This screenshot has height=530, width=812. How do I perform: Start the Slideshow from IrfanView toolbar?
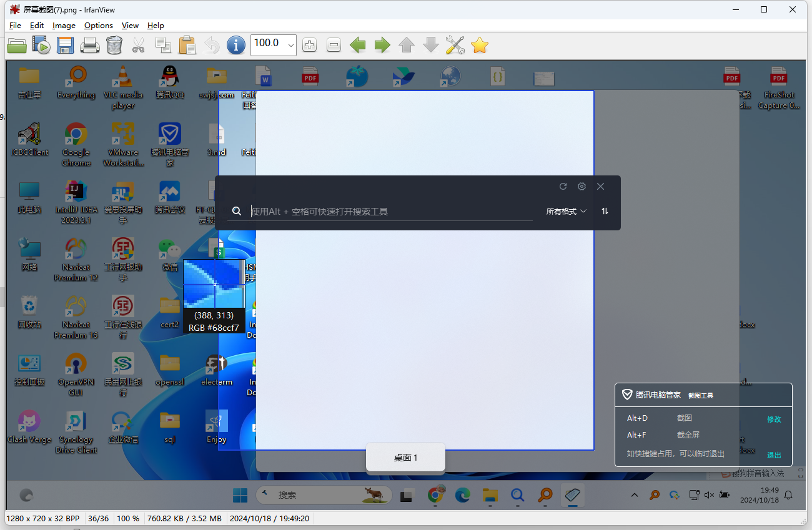(x=41, y=45)
